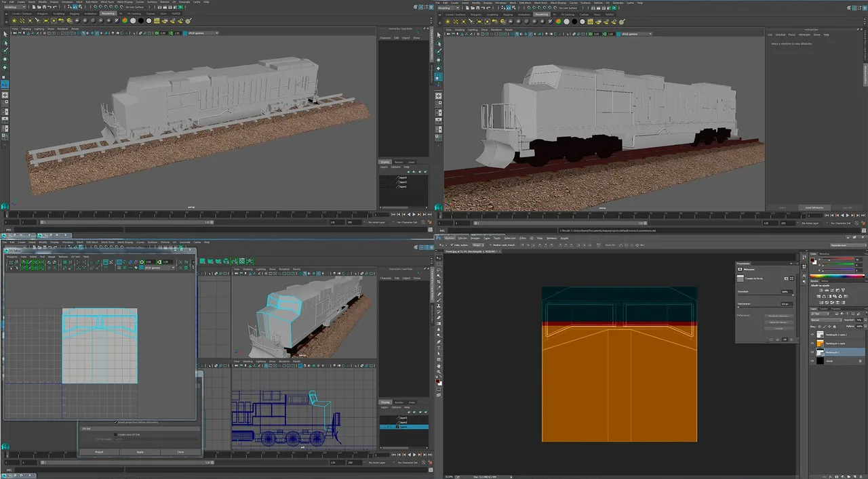
Task: Click the Apply button in bottom-left Maya dialog
Action: click(x=140, y=452)
